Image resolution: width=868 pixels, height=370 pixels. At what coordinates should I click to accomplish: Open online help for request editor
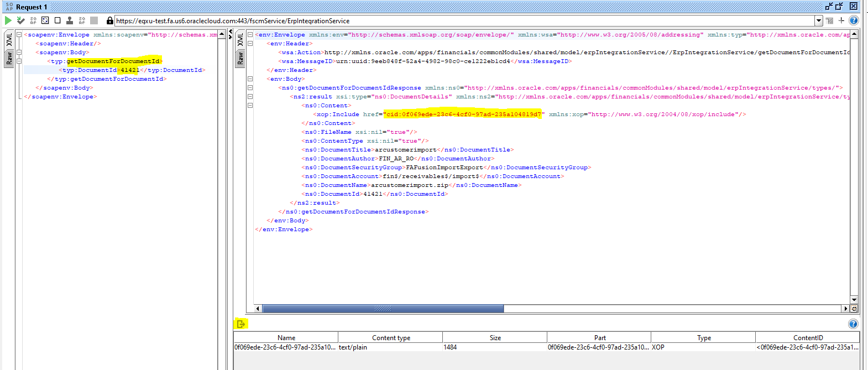click(x=854, y=20)
